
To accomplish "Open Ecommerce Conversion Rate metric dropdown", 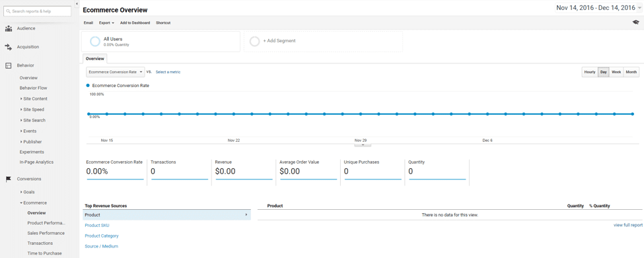I will pos(116,72).
